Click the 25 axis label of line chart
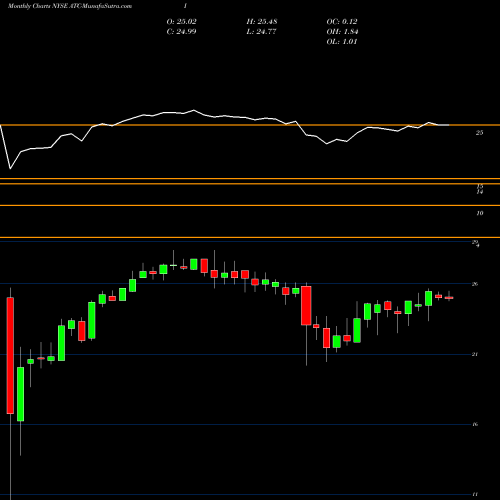The width and height of the screenshot is (500, 500). click(479, 133)
